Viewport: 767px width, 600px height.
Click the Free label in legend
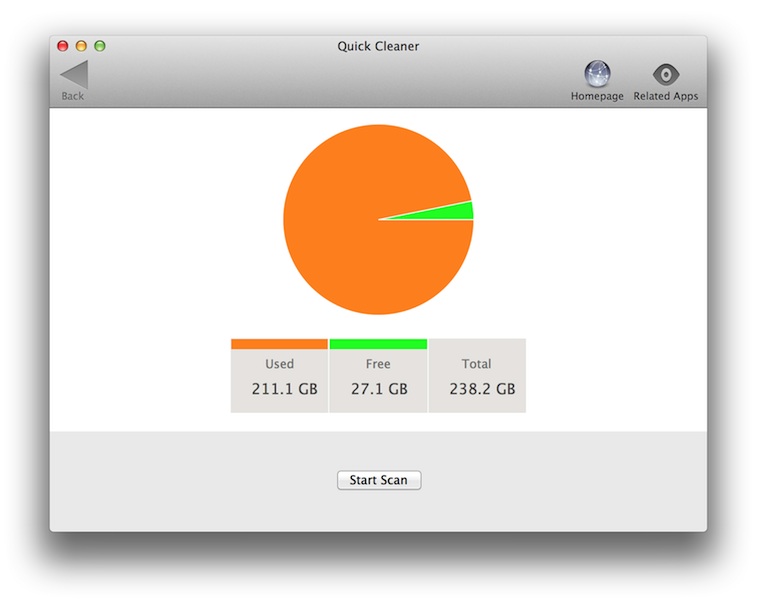378,364
